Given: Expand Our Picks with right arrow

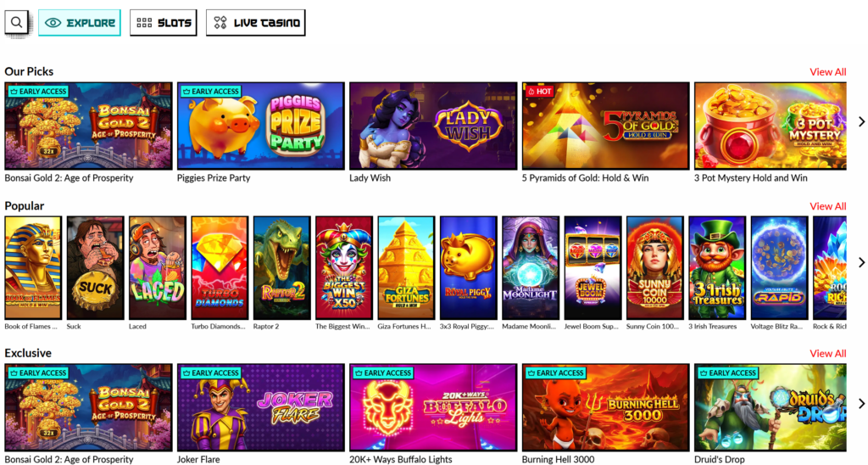Looking at the screenshot, I should coord(861,122).
